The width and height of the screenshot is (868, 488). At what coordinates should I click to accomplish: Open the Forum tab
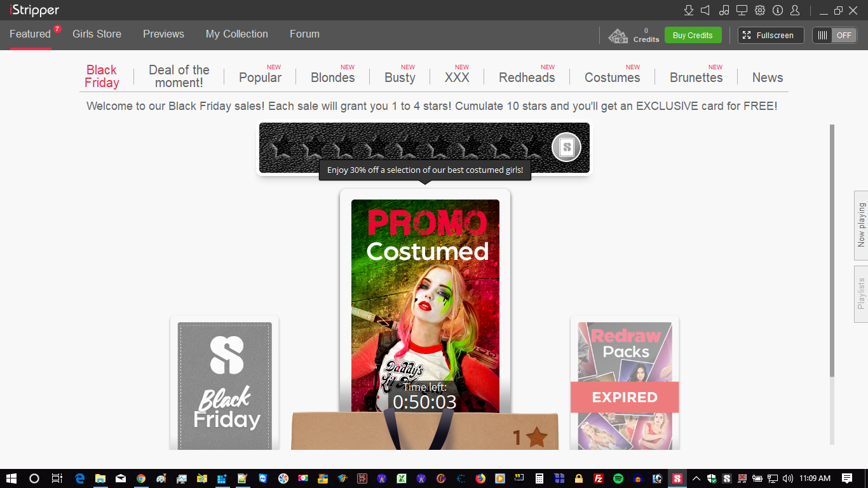[304, 34]
